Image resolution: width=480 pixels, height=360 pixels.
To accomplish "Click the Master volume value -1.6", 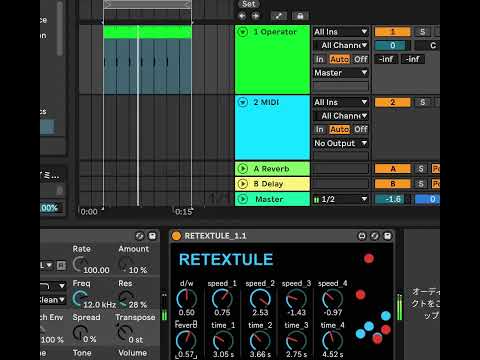I will pos(393,199).
